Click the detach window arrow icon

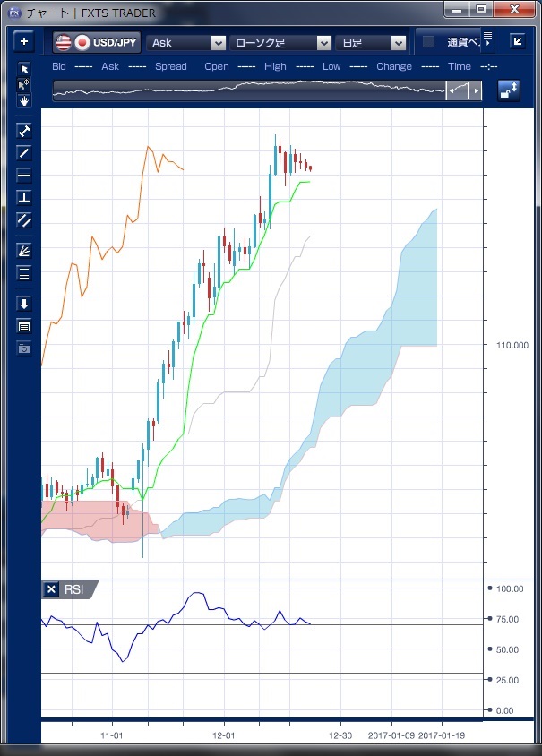click(518, 41)
